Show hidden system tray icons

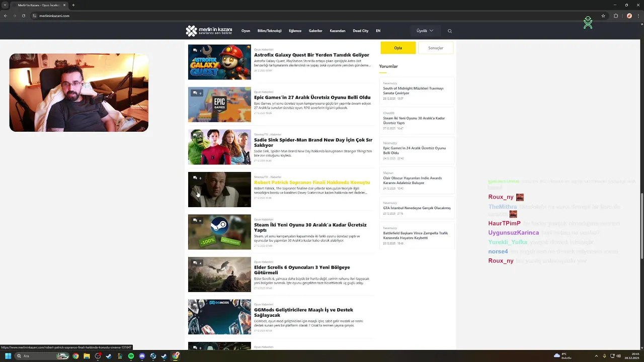(x=596, y=356)
